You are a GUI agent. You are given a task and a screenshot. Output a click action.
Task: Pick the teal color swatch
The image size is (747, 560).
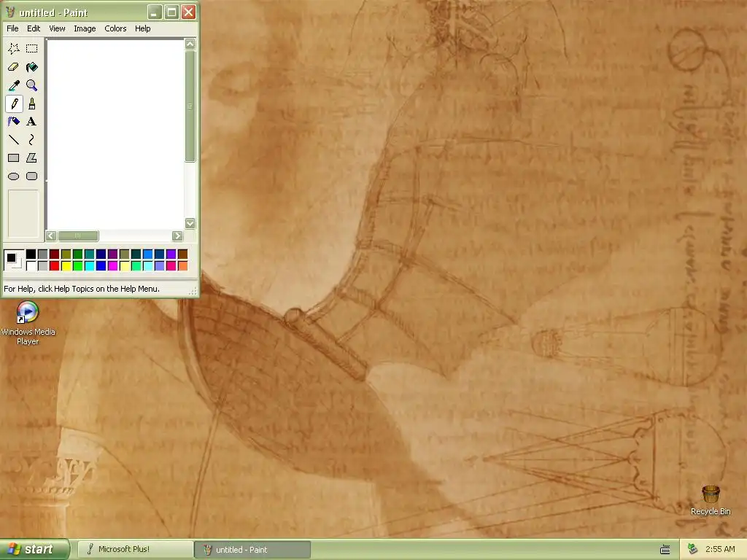point(89,254)
